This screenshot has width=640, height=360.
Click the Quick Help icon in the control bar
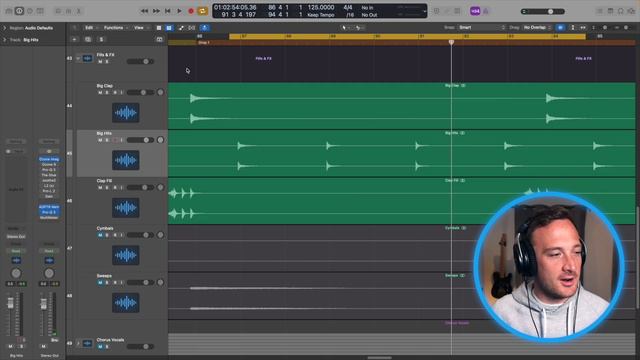[30, 11]
